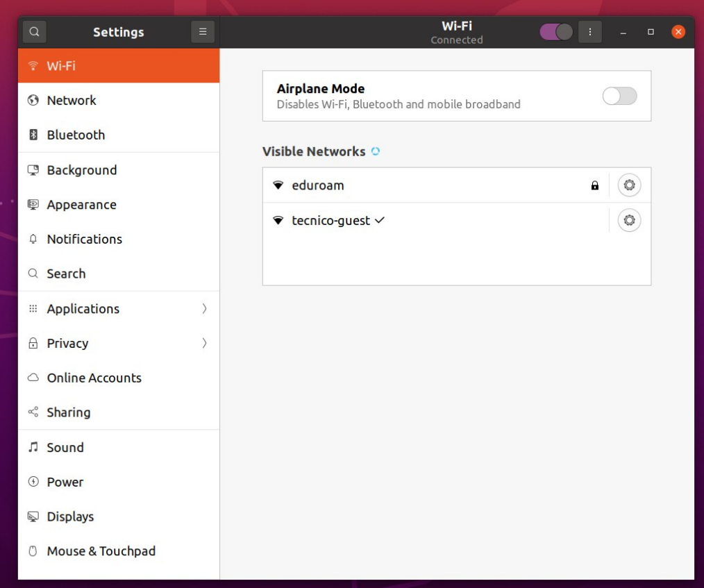The height and width of the screenshot is (588, 704).
Task: Click the Airplane Mode title text
Action: click(x=321, y=88)
